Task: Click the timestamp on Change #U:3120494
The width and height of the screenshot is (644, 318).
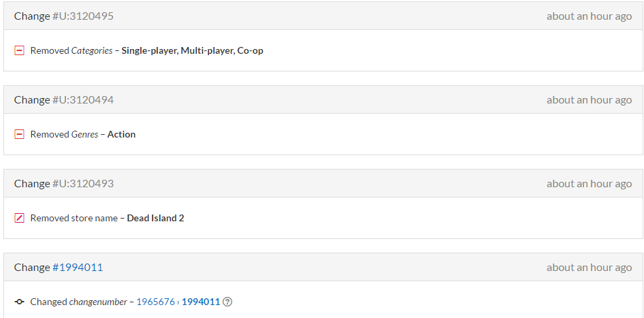Action: [589, 99]
